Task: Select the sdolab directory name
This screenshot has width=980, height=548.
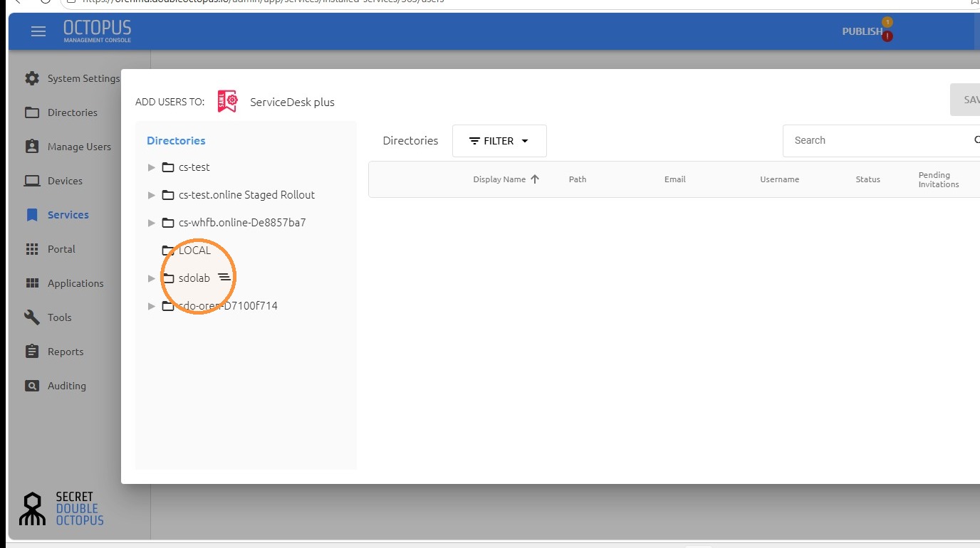Action: click(x=194, y=278)
